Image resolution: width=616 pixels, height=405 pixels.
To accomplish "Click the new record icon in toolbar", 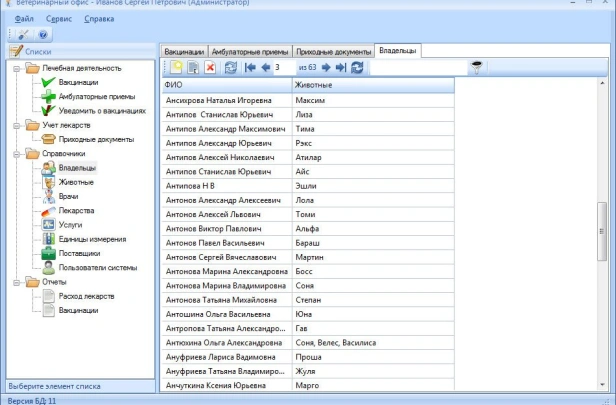I will 176,67.
